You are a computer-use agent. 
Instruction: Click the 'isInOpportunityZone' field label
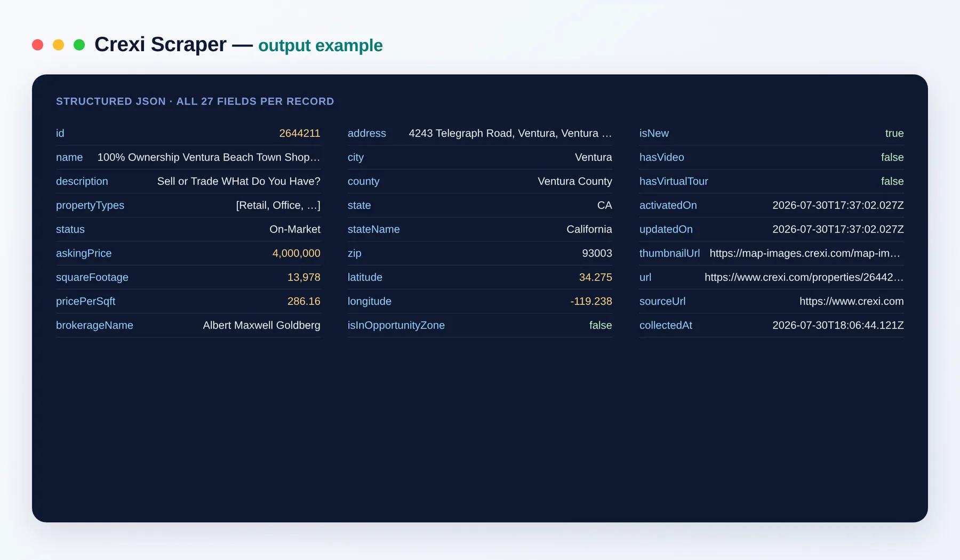coord(396,325)
